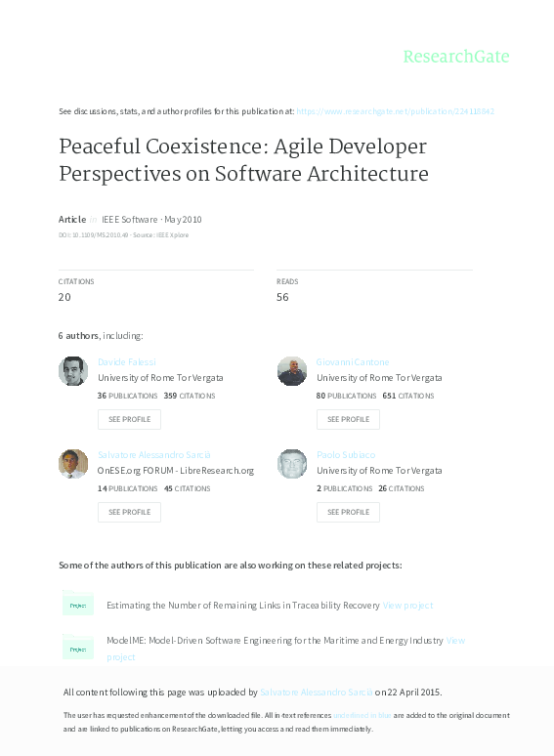Viewport: 554px width, 756px height.
Task: Click the DOI 10.1109/MS.2010.49 line
Action: coord(123,234)
